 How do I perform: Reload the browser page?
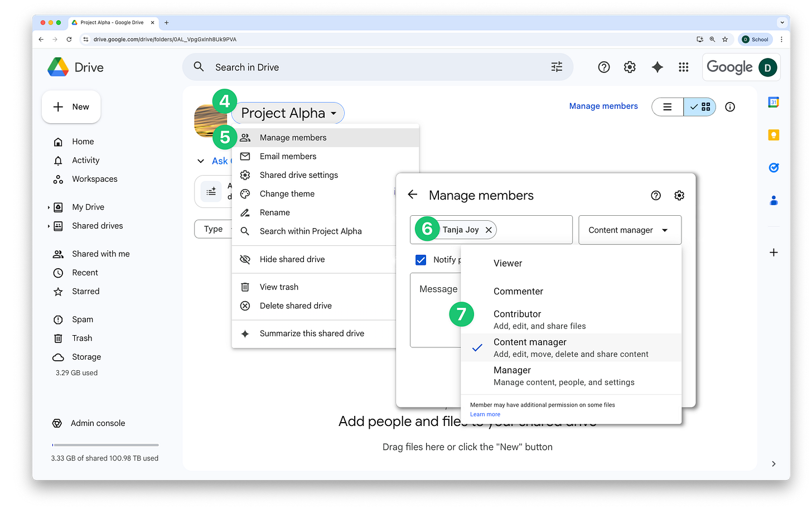[69, 40]
